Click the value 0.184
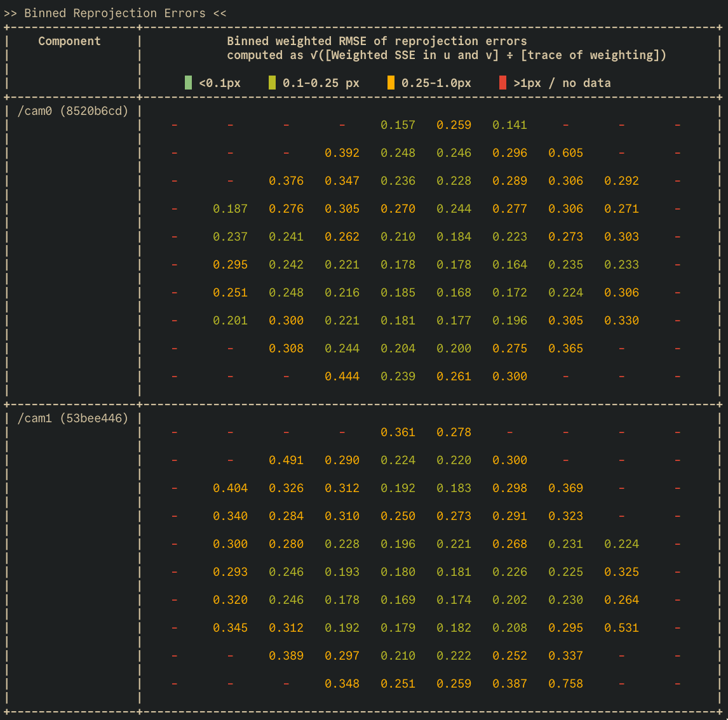This screenshot has width=728, height=720. (454, 237)
